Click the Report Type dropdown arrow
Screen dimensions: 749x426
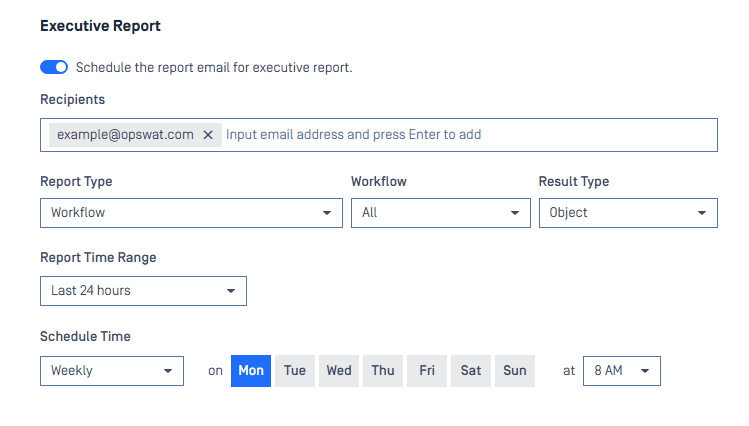327,213
